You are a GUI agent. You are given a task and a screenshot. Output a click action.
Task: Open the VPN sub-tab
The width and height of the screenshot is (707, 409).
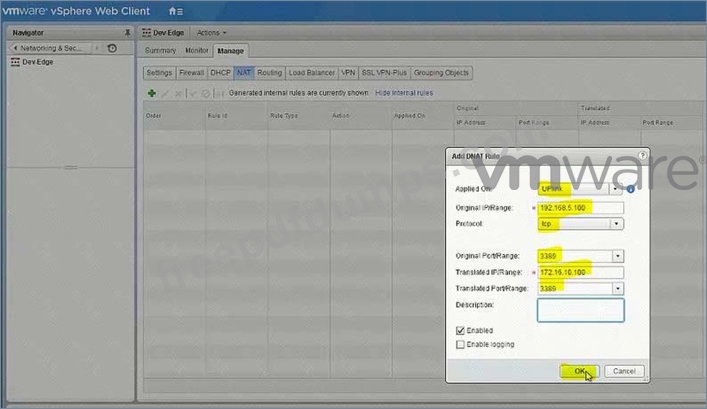pos(348,73)
